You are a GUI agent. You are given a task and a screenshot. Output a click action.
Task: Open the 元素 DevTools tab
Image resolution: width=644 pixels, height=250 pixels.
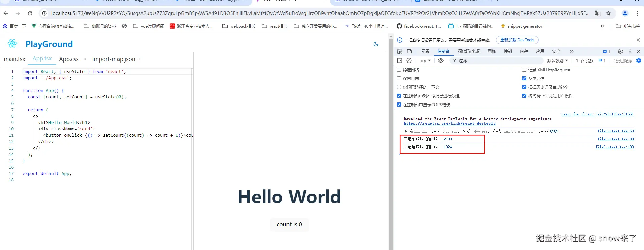425,51
